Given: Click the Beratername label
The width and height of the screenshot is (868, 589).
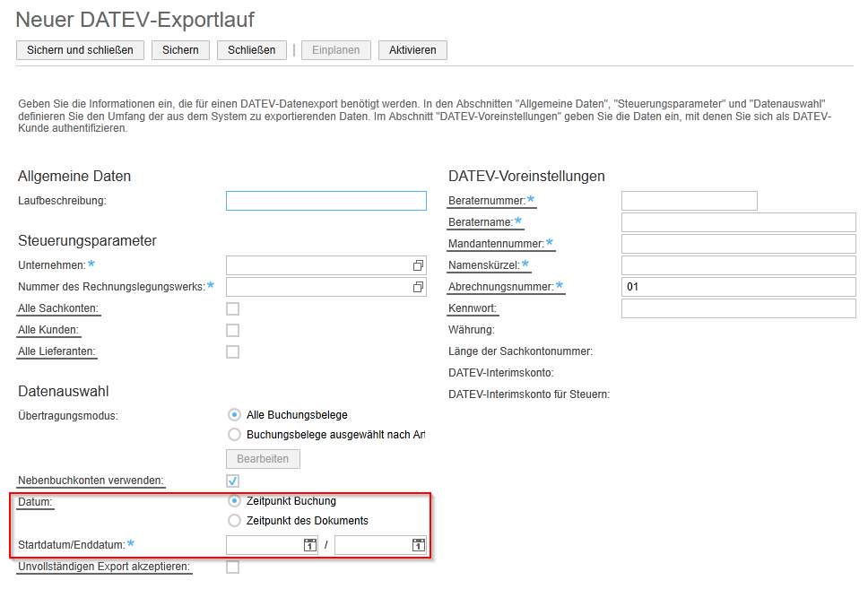Looking at the screenshot, I should (481, 222).
